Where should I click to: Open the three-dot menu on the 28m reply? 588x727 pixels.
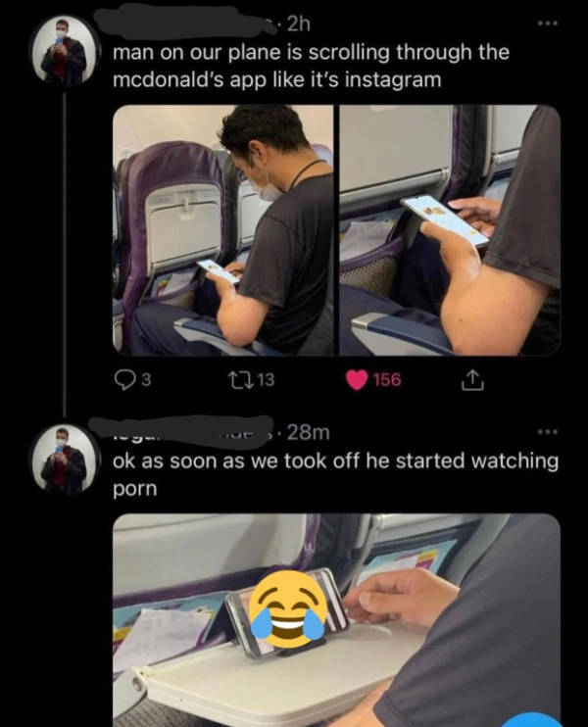pos(548,432)
